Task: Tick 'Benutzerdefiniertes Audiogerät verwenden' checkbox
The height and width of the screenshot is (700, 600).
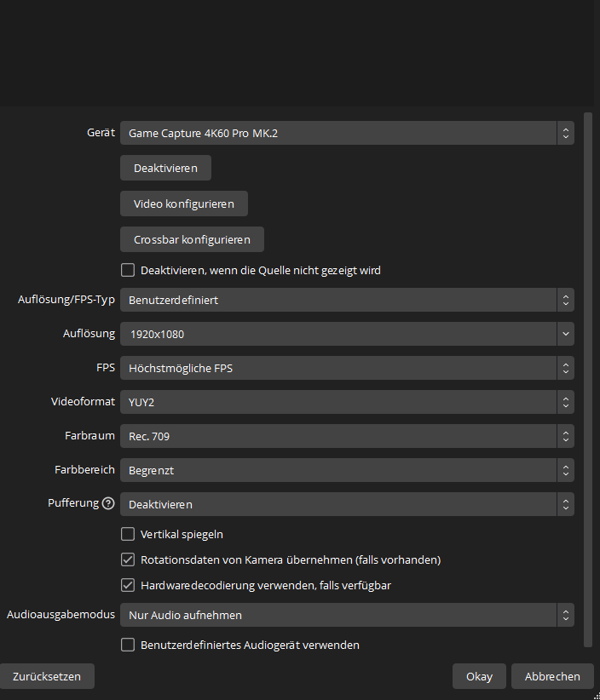Action: (x=128, y=645)
